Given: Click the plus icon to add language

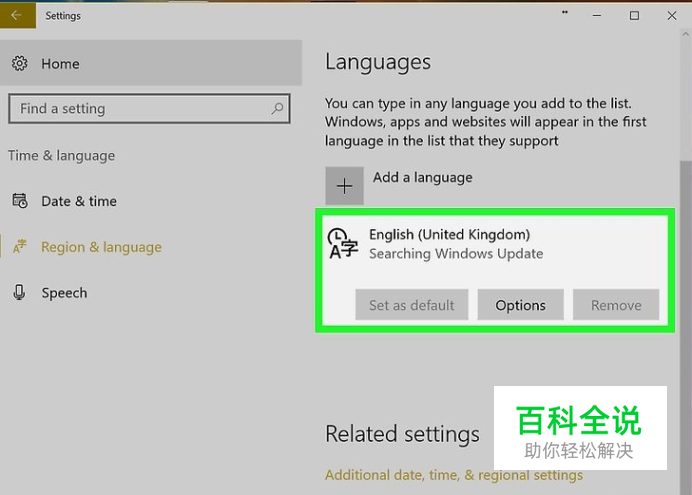Looking at the screenshot, I should [344, 186].
